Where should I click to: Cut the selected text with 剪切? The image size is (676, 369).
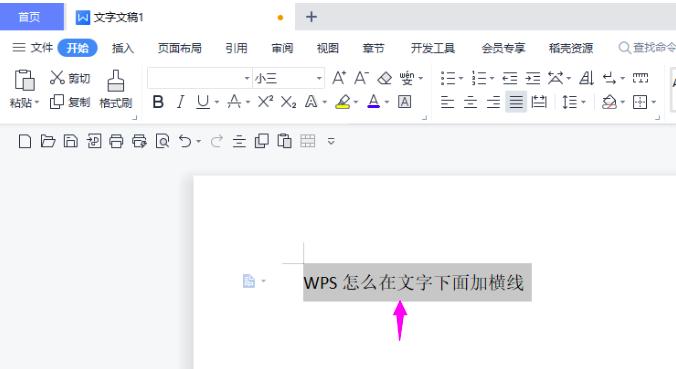click(70, 78)
